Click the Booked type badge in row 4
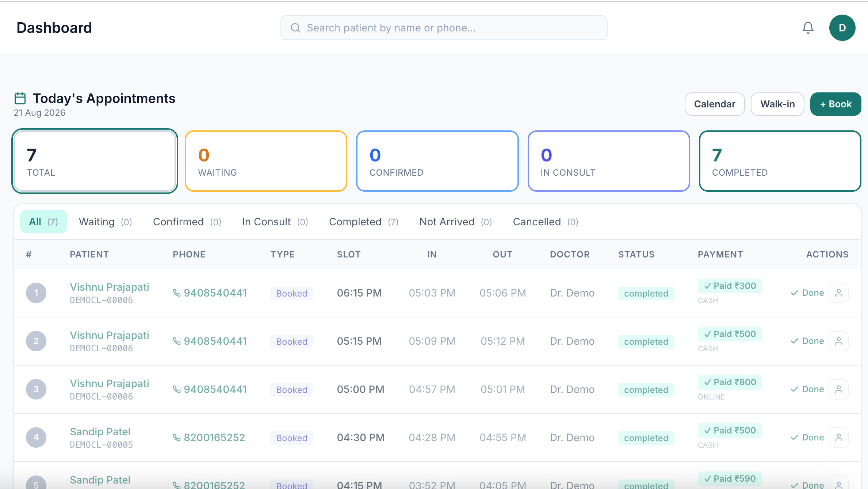The width and height of the screenshot is (868, 489). (291, 438)
